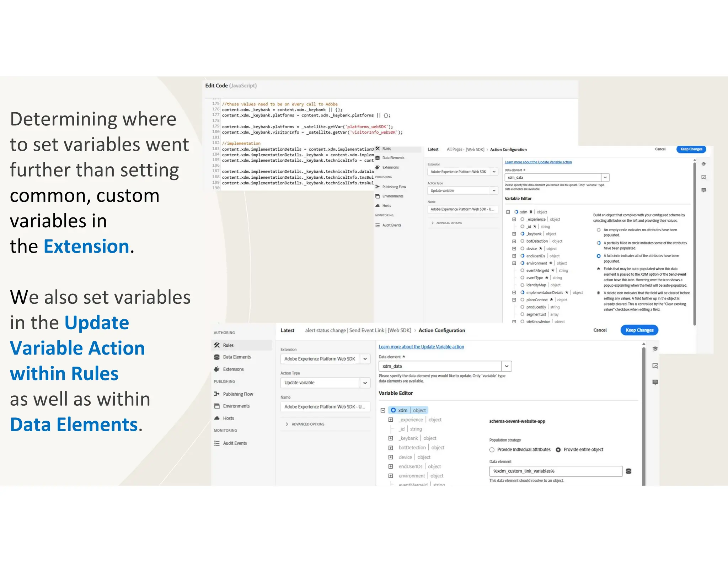Click %xdm_custom_link_variables% data element field
The image size is (728, 562).
click(x=556, y=471)
